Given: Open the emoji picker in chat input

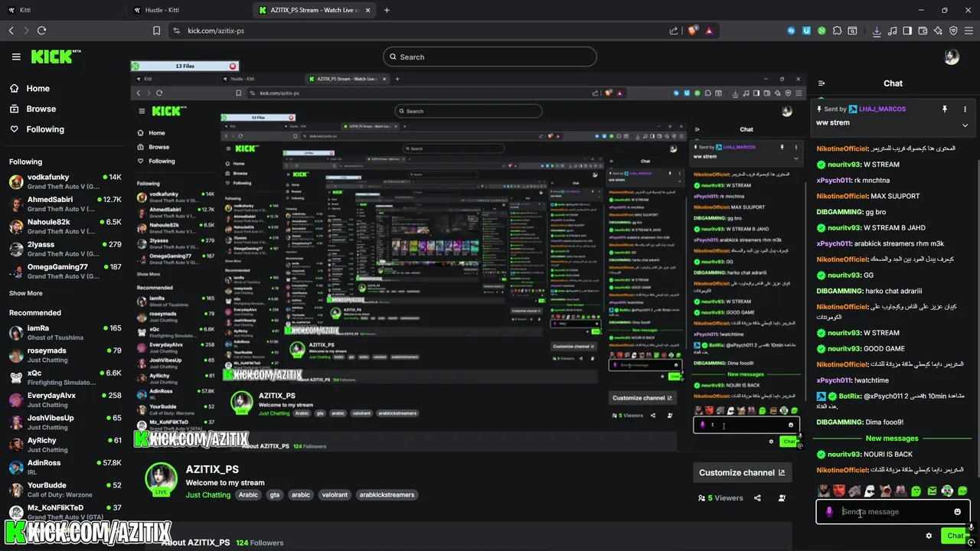Looking at the screenshot, I should click(x=957, y=512).
